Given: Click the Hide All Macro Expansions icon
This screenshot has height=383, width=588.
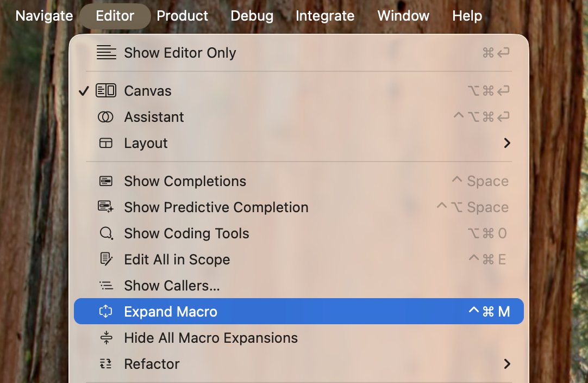Looking at the screenshot, I should tap(106, 338).
